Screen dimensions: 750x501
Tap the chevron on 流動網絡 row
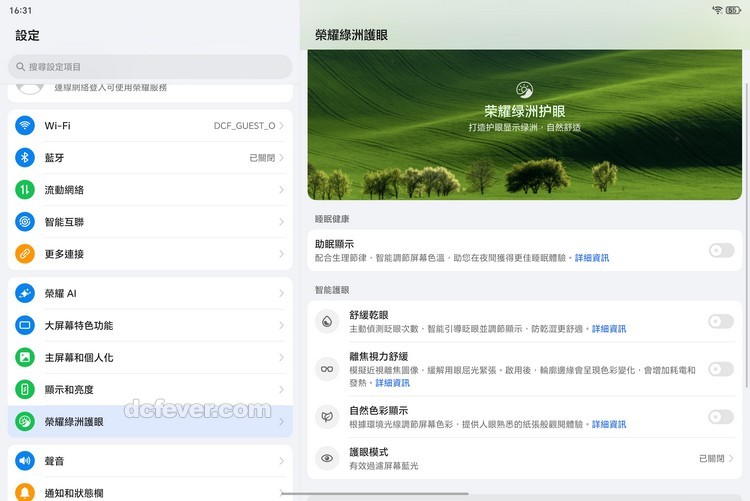[x=282, y=189]
